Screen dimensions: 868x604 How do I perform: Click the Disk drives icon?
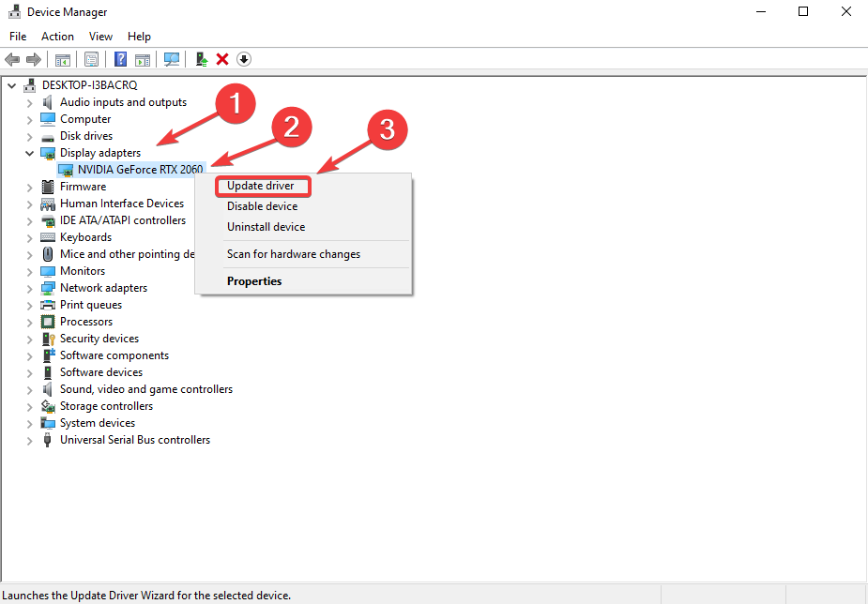coord(48,137)
